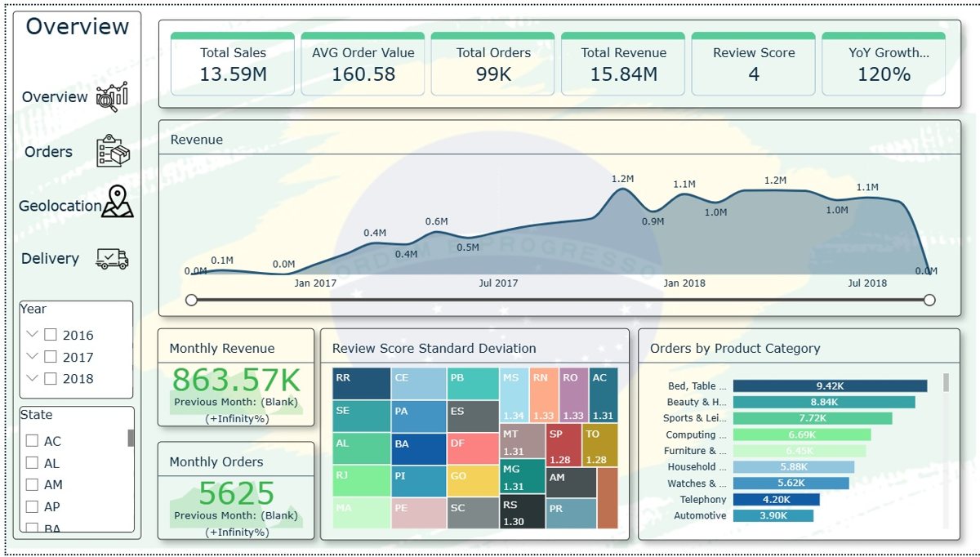The image size is (980, 557).
Task: Click the Orders by Product Category title
Action: [735, 349]
